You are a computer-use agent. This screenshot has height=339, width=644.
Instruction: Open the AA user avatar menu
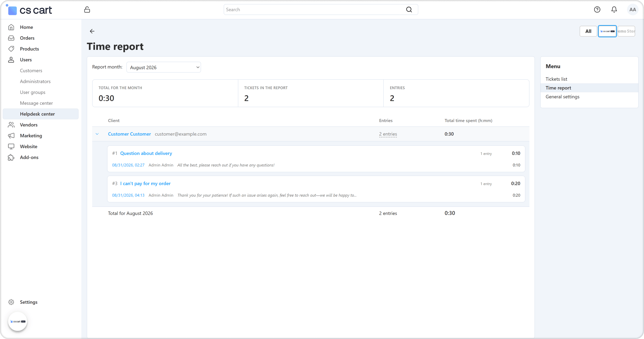coord(632,9)
